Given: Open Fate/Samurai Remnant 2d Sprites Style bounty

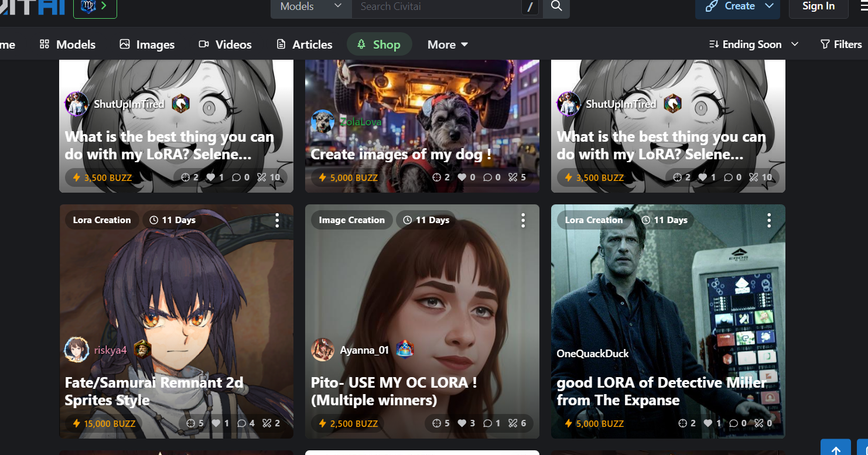Looking at the screenshot, I should [x=154, y=391].
